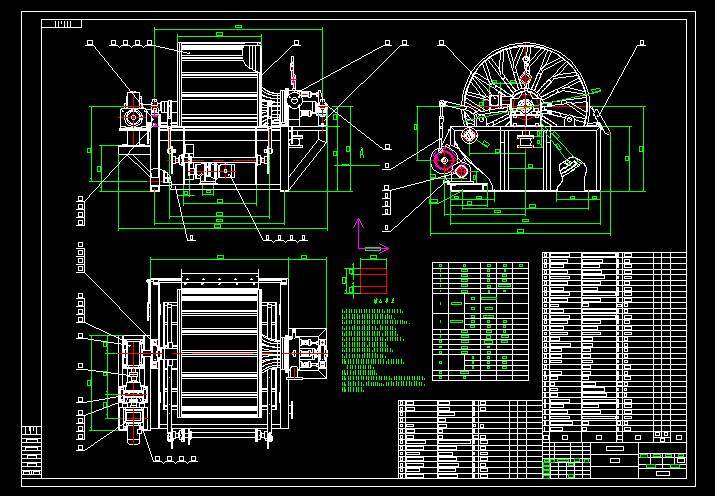Screen dimensions: 715x496
Task: Click the small label box at the sheet's top-left
Action: 62,24
